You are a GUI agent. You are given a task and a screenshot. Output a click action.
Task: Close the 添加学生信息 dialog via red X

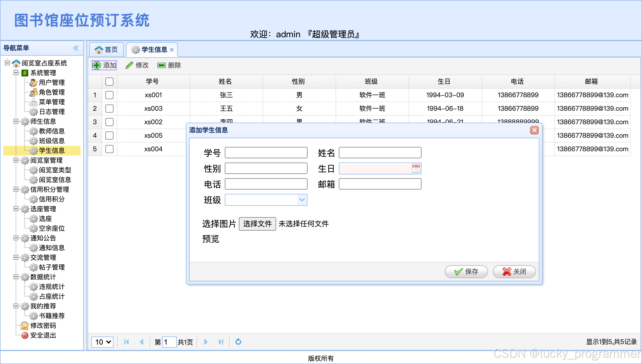534,130
